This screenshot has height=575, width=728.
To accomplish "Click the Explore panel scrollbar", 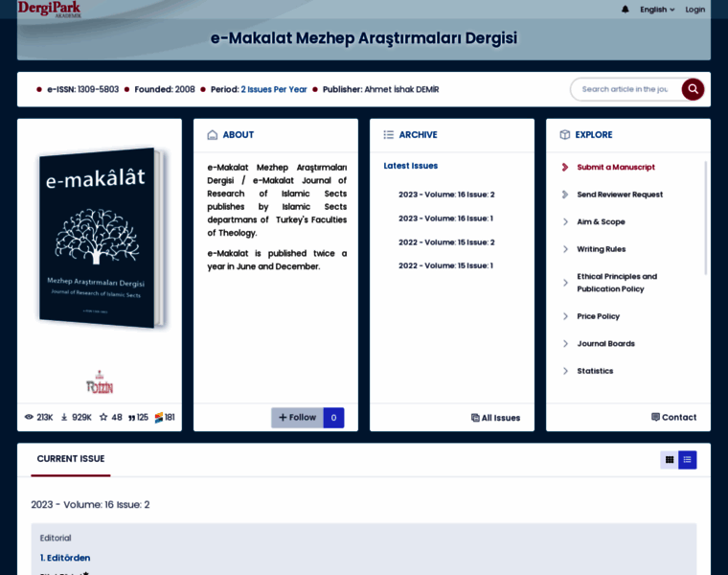I will [706, 218].
